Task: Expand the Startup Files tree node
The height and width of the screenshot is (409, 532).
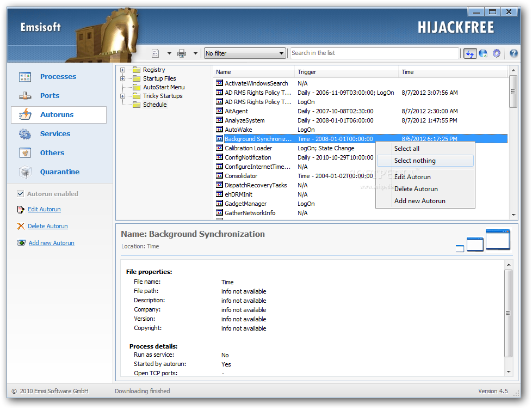Action: tap(122, 79)
